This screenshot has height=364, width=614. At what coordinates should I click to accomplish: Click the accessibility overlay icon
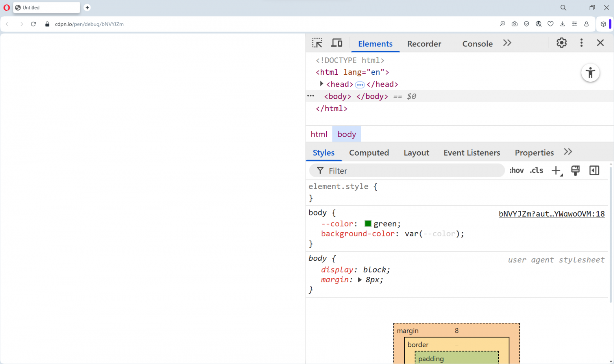(590, 73)
